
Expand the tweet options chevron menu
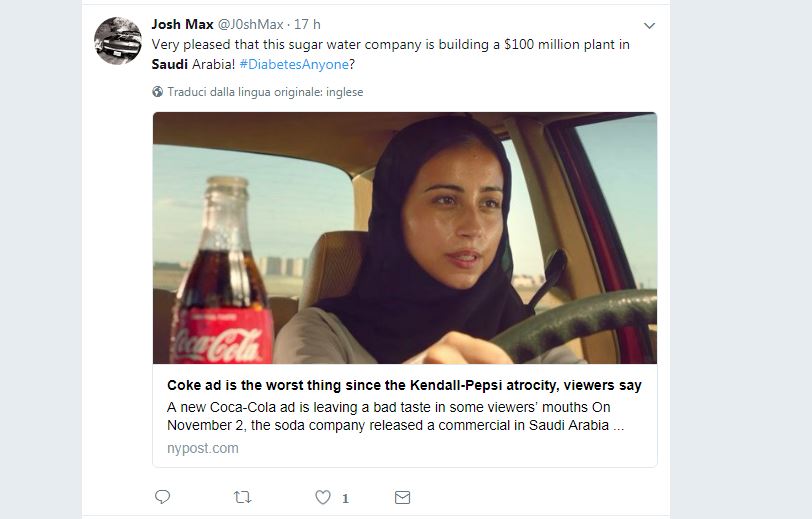tap(649, 25)
